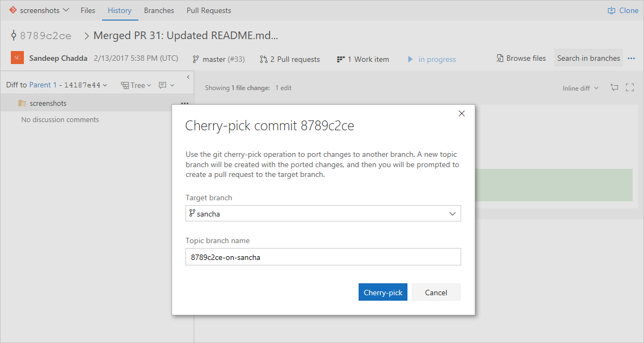Click the red Git repository logo

[12, 10]
